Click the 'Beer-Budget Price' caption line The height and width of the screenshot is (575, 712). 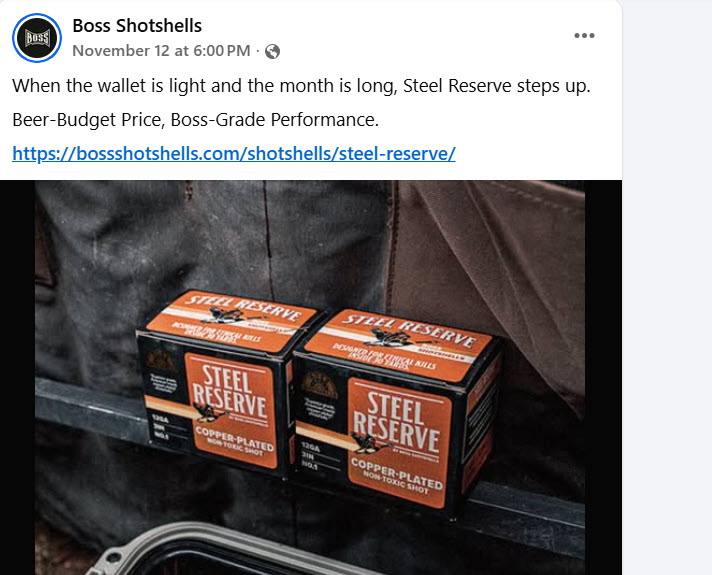click(x=196, y=120)
